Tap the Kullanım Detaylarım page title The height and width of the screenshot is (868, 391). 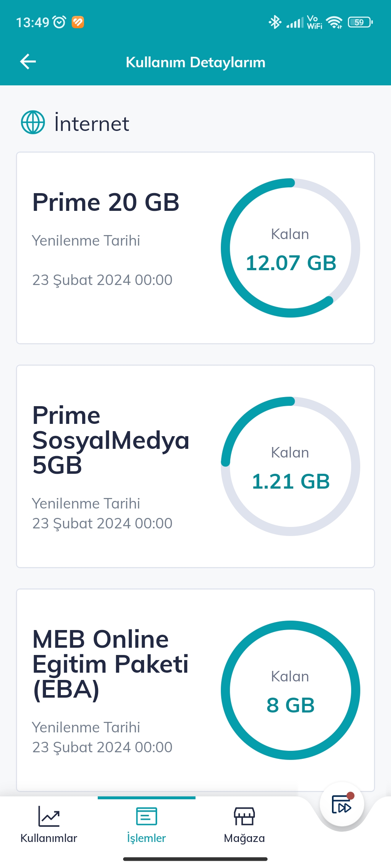(195, 62)
